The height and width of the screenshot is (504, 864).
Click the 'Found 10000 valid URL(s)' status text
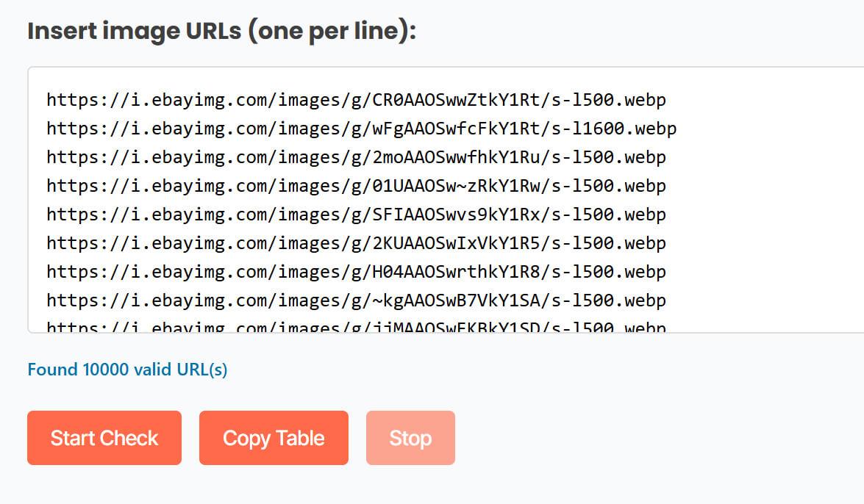click(x=127, y=370)
